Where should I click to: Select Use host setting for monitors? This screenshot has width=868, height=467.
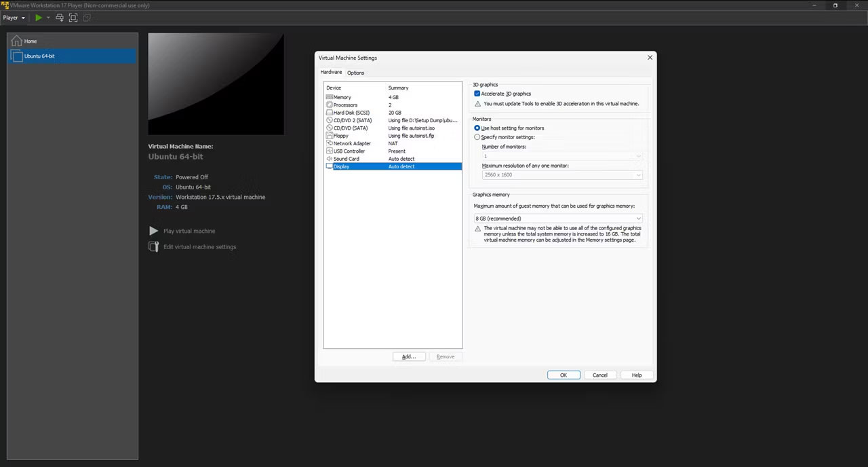pyautogui.click(x=477, y=128)
